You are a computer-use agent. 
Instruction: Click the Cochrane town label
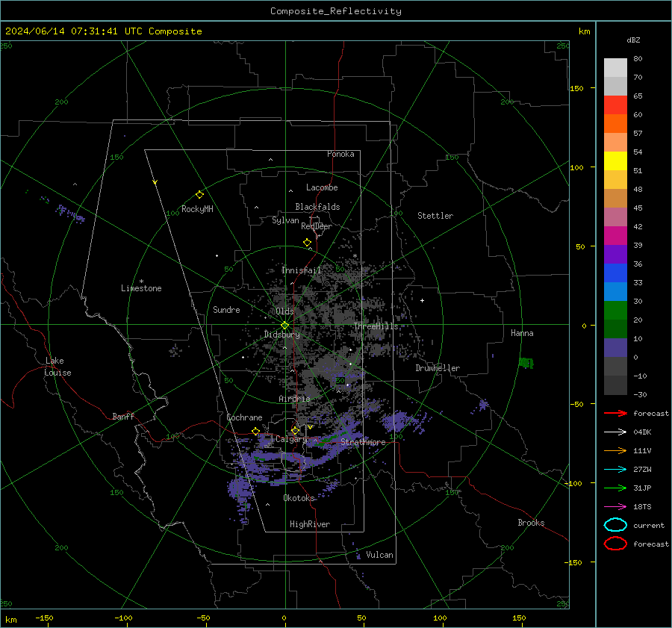pos(244,417)
